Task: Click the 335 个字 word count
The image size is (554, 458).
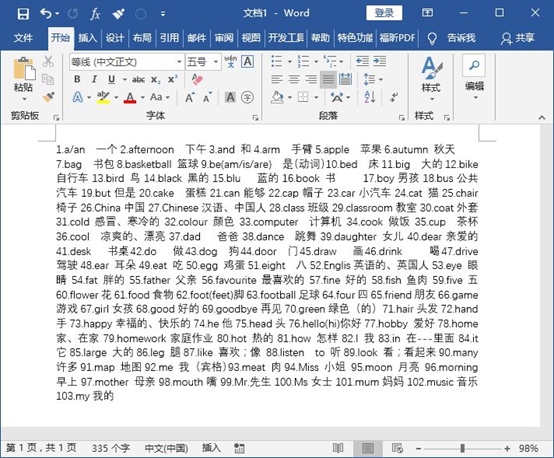Action: (x=111, y=448)
